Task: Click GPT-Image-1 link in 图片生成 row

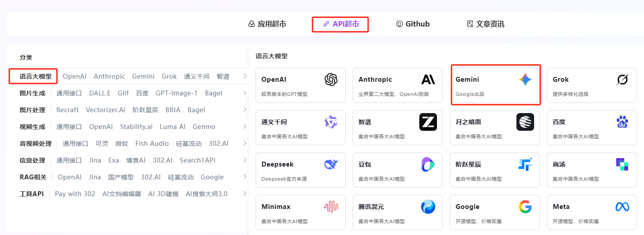Action: 177,93
